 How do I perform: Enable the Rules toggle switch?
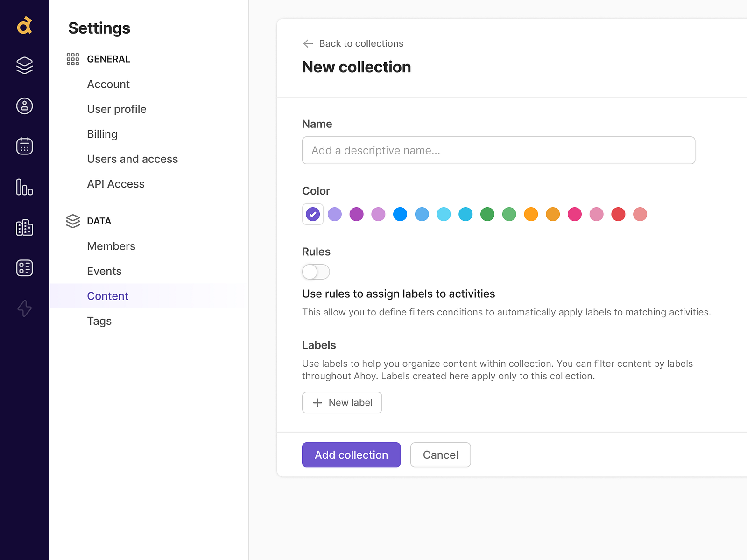click(316, 272)
